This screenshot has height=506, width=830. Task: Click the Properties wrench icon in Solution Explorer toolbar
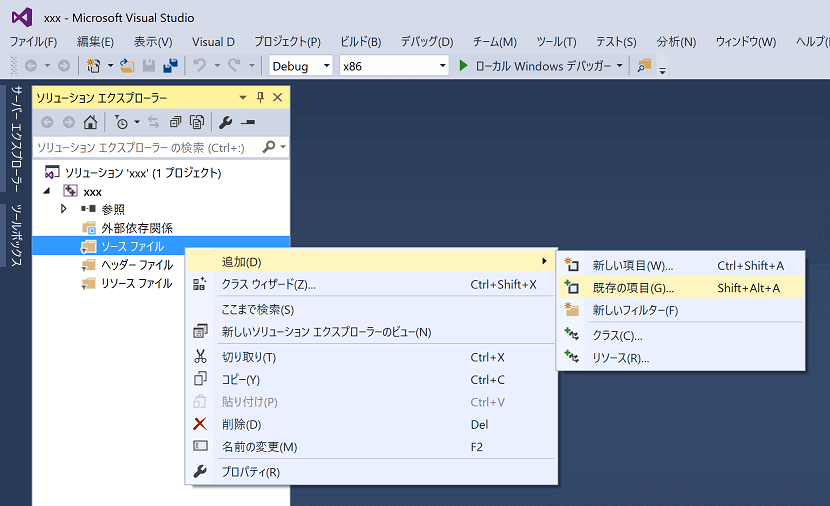225,122
